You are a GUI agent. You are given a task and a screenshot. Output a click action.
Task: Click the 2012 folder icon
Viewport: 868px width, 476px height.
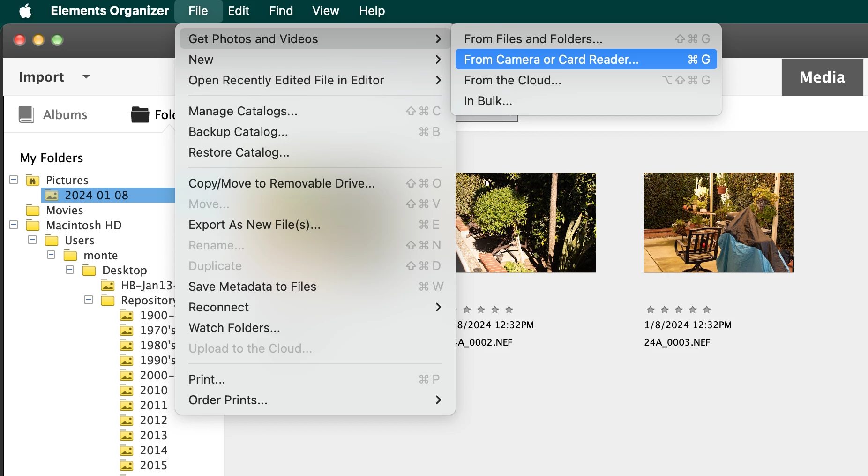(127, 420)
